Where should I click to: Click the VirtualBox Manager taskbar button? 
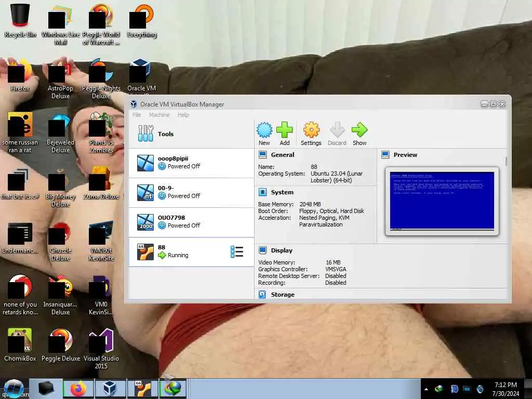[x=110, y=389]
